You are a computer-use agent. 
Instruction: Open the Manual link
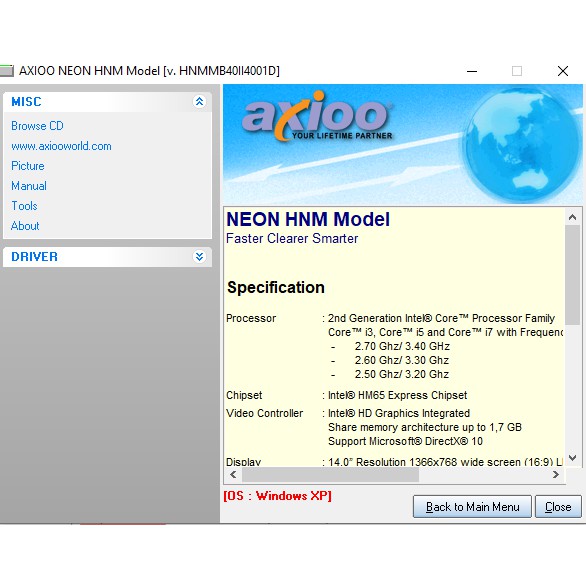[x=29, y=186]
